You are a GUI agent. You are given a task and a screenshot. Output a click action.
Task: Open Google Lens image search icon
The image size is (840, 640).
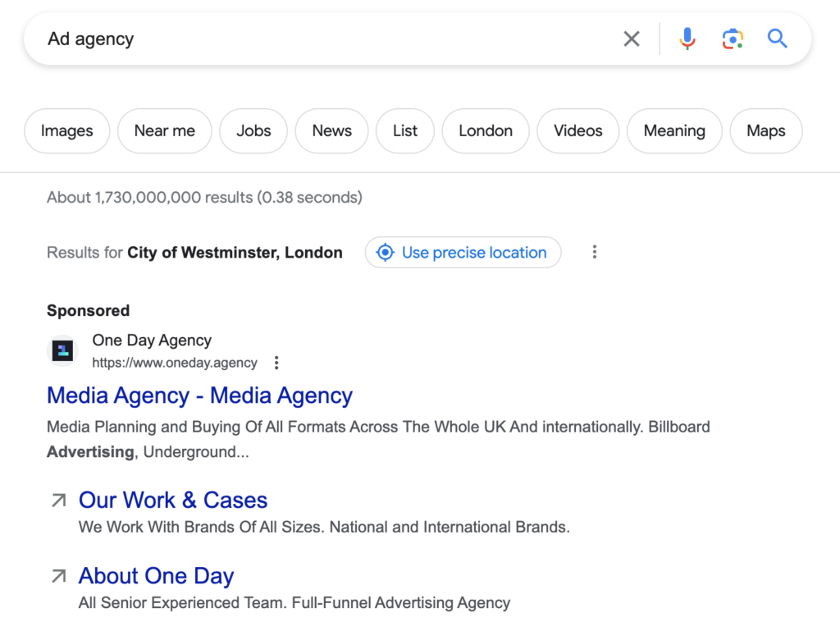pyautogui.click(x=732, y=39)
